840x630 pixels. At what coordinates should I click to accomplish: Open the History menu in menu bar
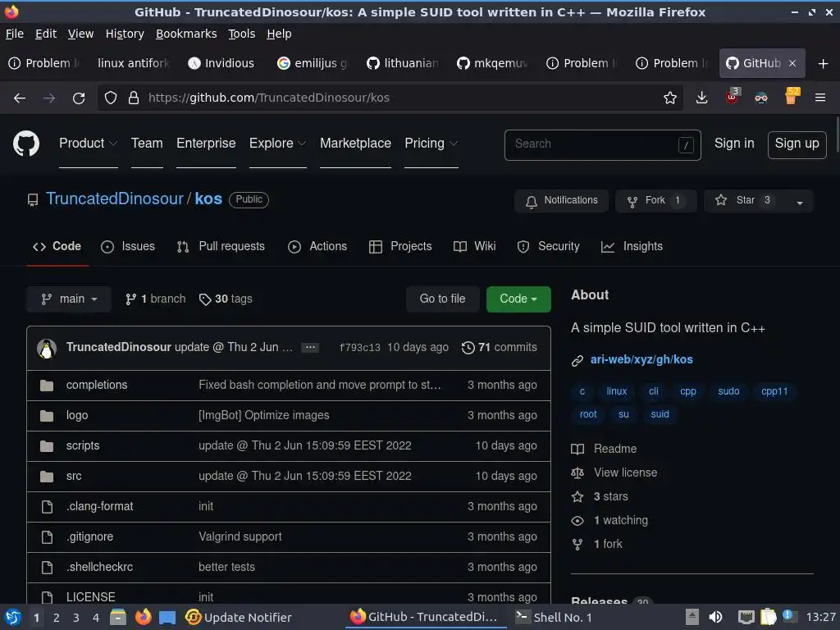pyautogui.click(x=125, y=34)
